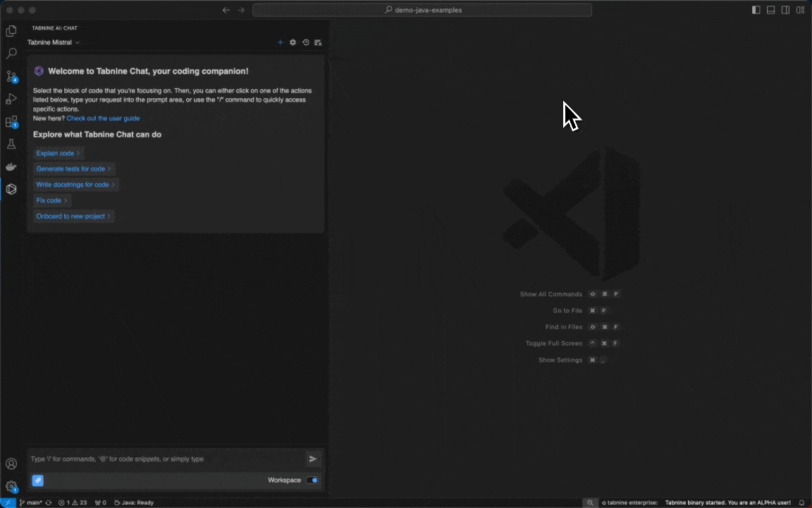Open the Run and Debug view
This screenshot has height=508, width=812.
[x=11, y=99]
